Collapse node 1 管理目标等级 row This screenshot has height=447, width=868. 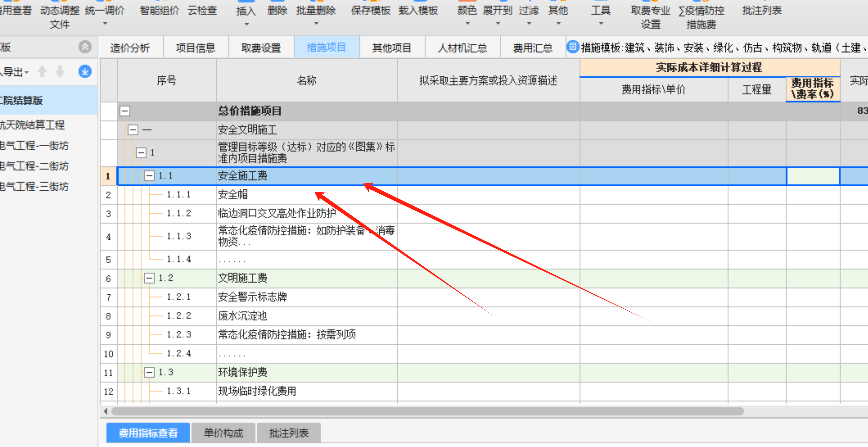141,153
